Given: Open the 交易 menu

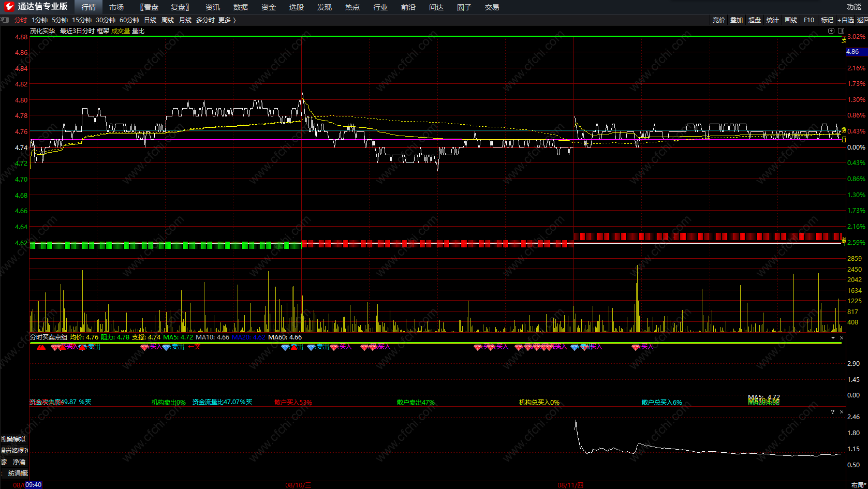Looking at the screenshot, I should [x=492, y=7].
